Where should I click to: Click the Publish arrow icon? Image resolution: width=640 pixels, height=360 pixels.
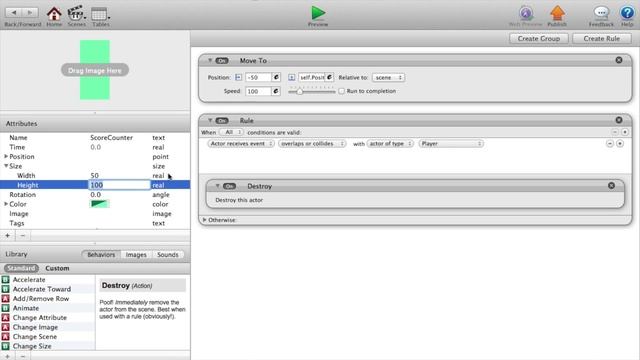click(557, 13)
